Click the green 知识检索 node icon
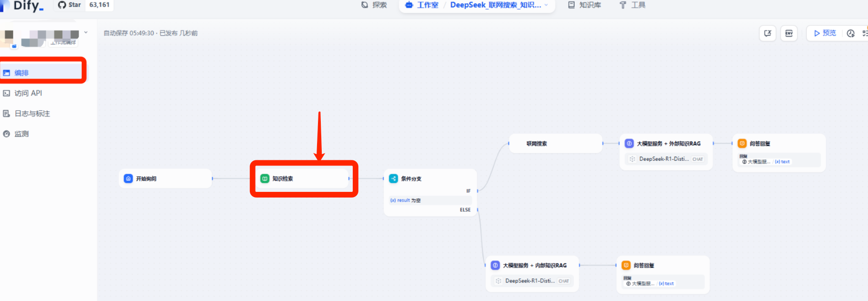The image size is (868, 301). click(265, 179)
